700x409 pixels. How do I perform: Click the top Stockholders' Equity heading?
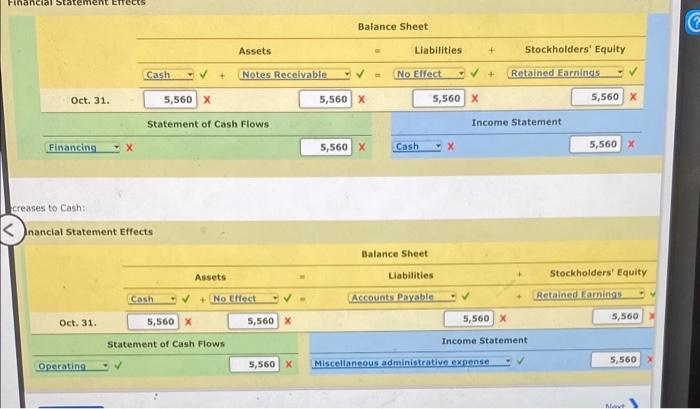pos(575,49)
